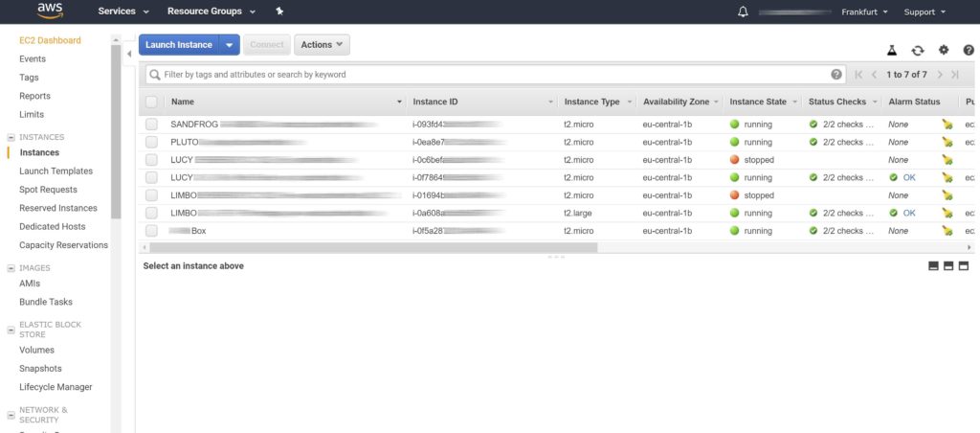Open the help question mark icon at top right
The height and width of the screenshot is (433, 980).
[969, 50]
